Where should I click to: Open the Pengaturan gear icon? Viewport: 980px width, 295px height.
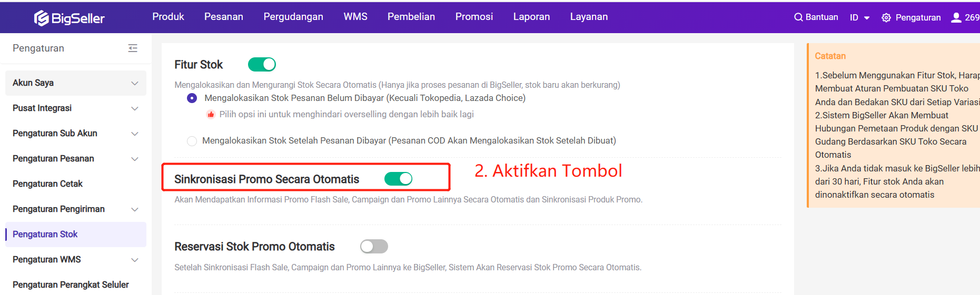886,18
